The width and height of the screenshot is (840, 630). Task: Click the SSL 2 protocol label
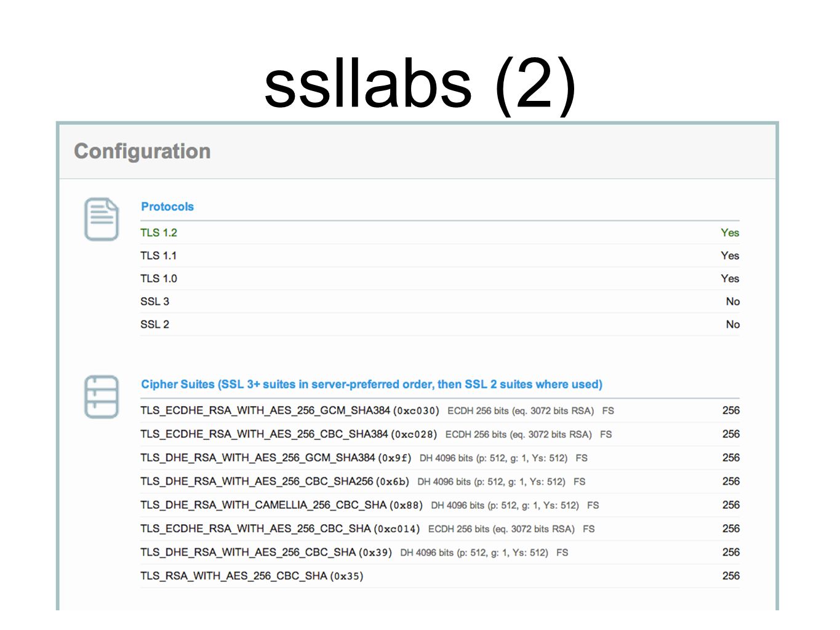coord(154,324)
